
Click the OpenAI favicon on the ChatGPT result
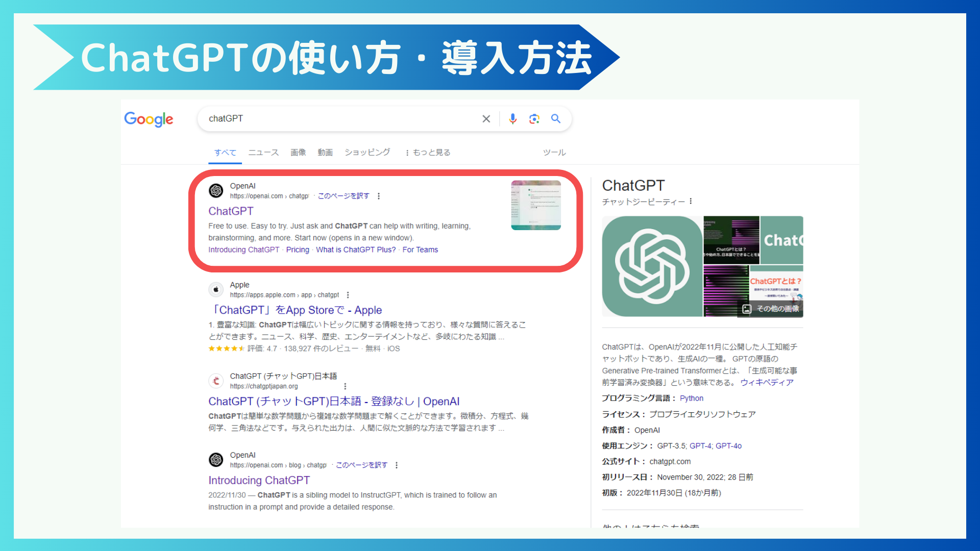click(216, 190)
